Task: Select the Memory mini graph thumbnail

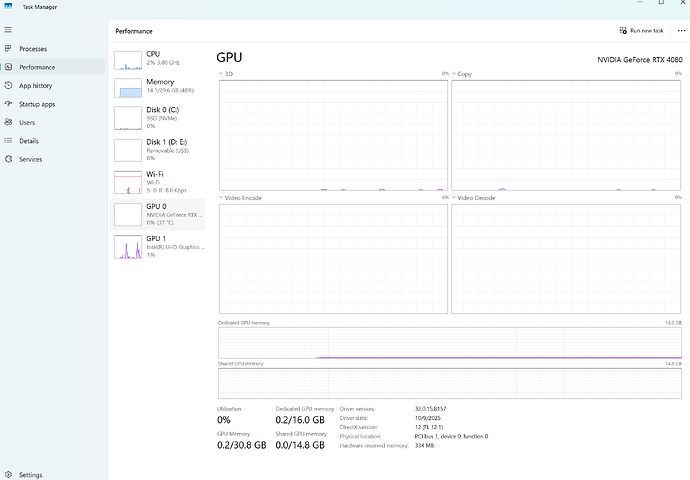Action: click(128, 88)
